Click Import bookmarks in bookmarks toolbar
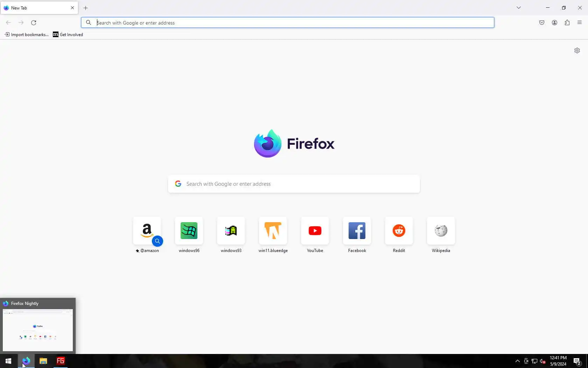Image resolution: width=588 pixels, height=368 pixels. (x=27, y=34)
